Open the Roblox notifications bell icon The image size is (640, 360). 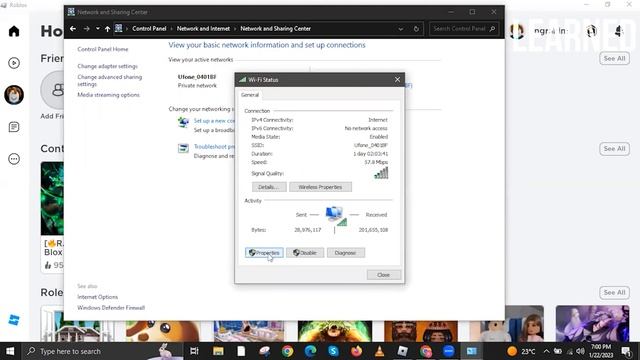[619, 31]
